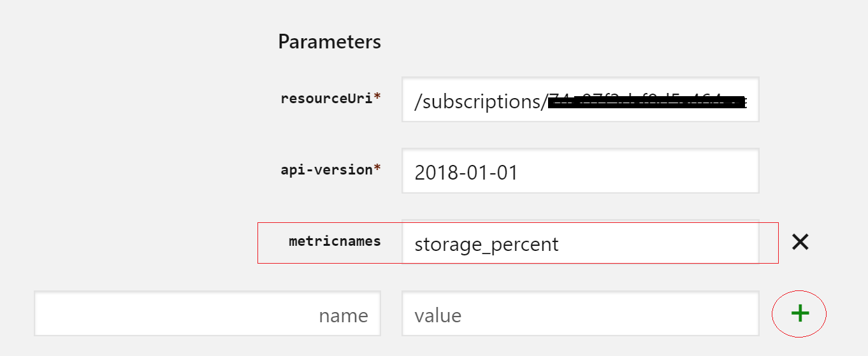Click the required asterisk beside resourceUri
Screen dimensions: 868x356
tap(377, 97)
